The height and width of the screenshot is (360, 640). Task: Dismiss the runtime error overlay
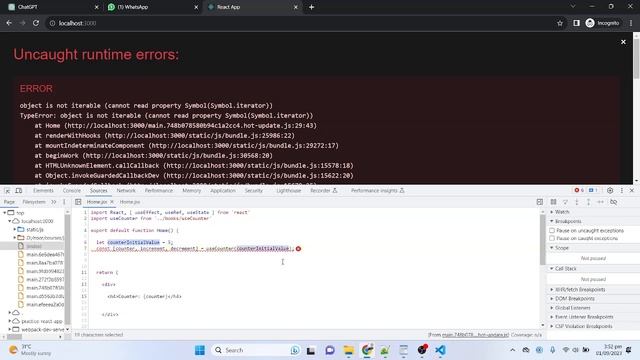(623, 42)
